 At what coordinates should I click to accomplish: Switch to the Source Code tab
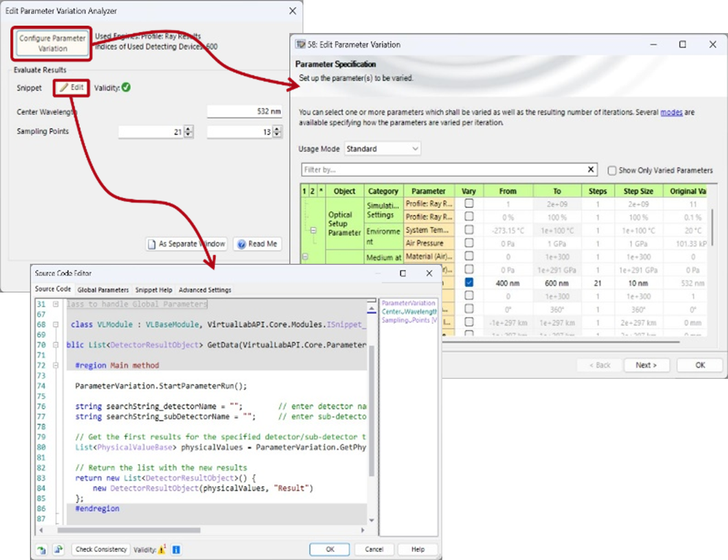point(53,289)
